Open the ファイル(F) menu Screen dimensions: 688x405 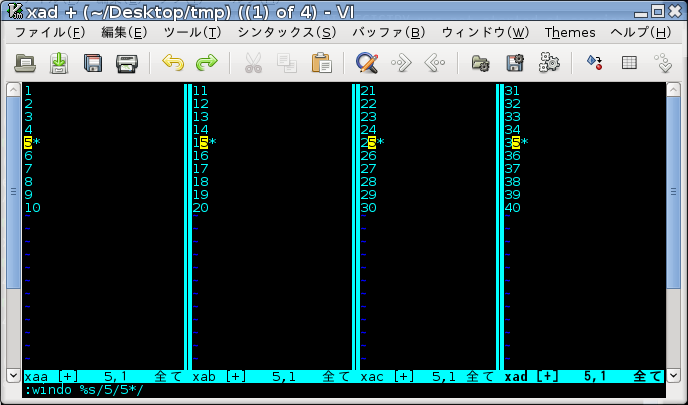(50, 32)
